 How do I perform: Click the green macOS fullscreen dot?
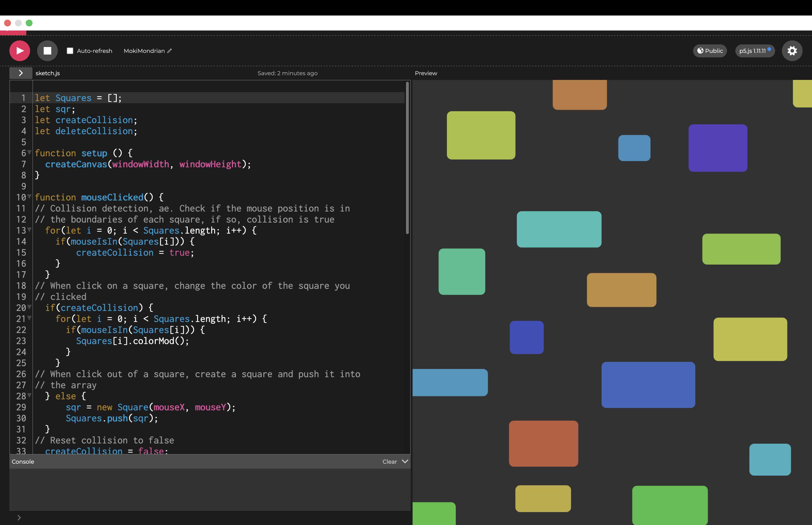[x=29, y=23]
